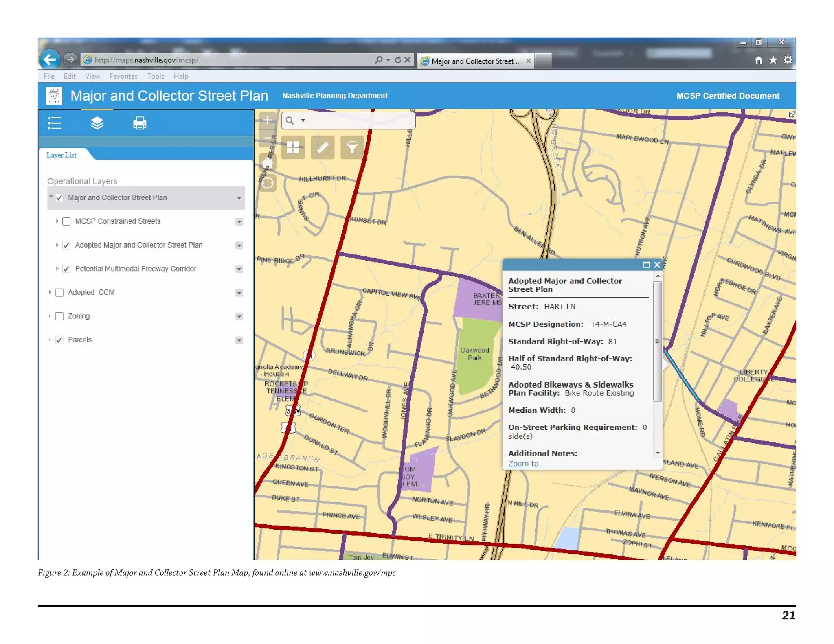The image size is (834, 644).
Task: Expand Adopted Major and Collector Street Plan arrow
Action: point(57,245)
